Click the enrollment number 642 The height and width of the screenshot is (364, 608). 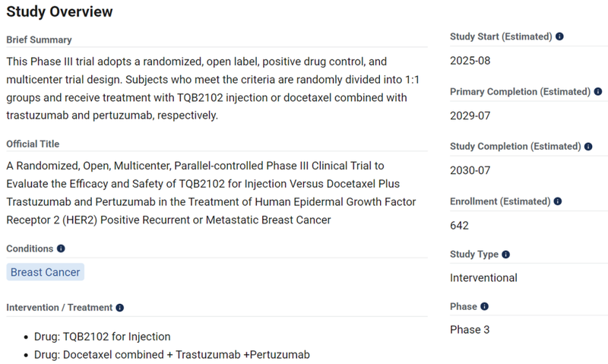tap(459, 226)
